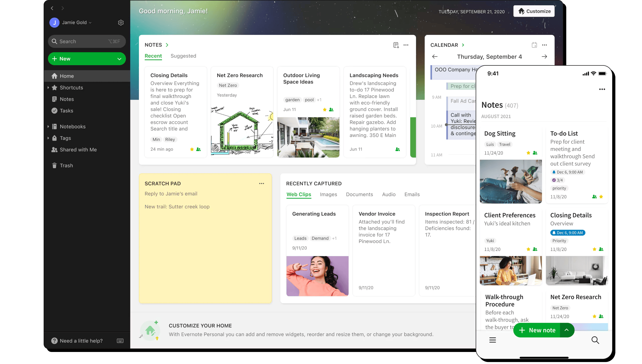Toggle the favorite star on Closing Details
The width and height of the screenshot is (642, 364).
click(x=192, y=149)
